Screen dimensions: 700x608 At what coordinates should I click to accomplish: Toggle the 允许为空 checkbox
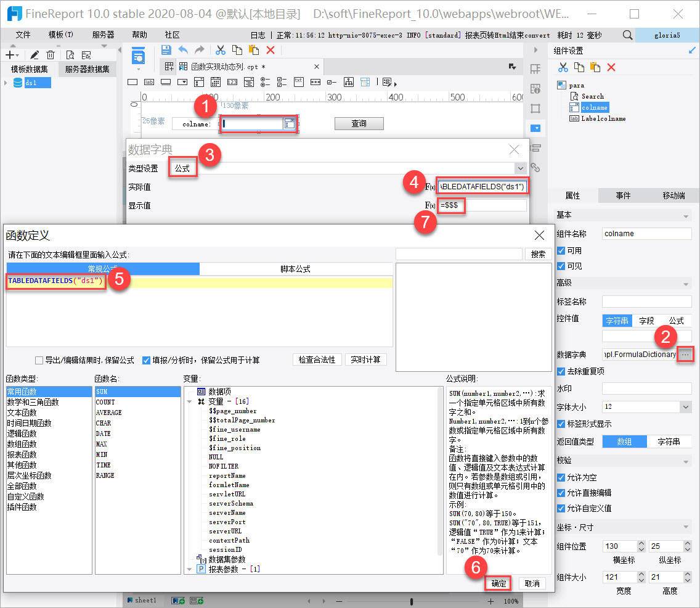point(561,477)
